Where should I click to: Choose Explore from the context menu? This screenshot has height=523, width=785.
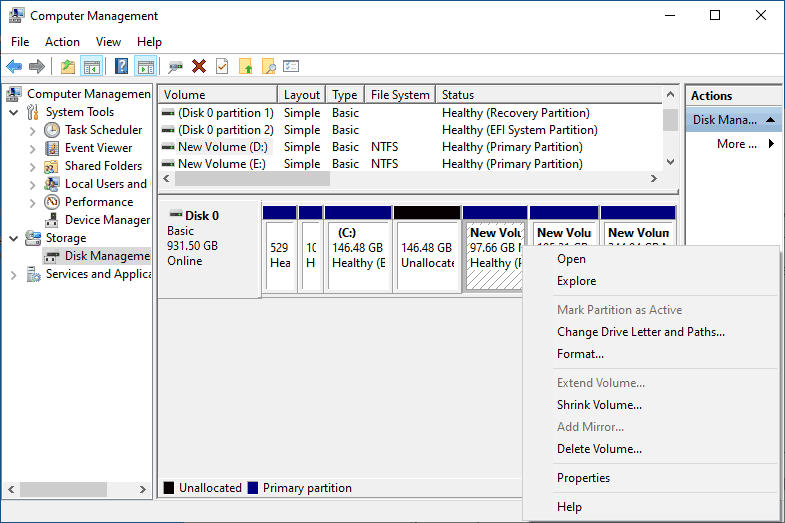point(651,281)
